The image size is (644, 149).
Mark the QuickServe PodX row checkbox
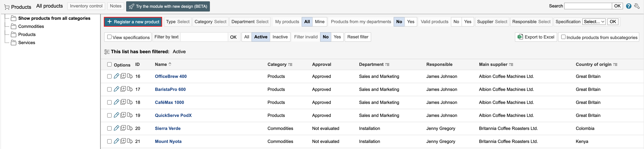pyautogui.click(x=109, y=115)
